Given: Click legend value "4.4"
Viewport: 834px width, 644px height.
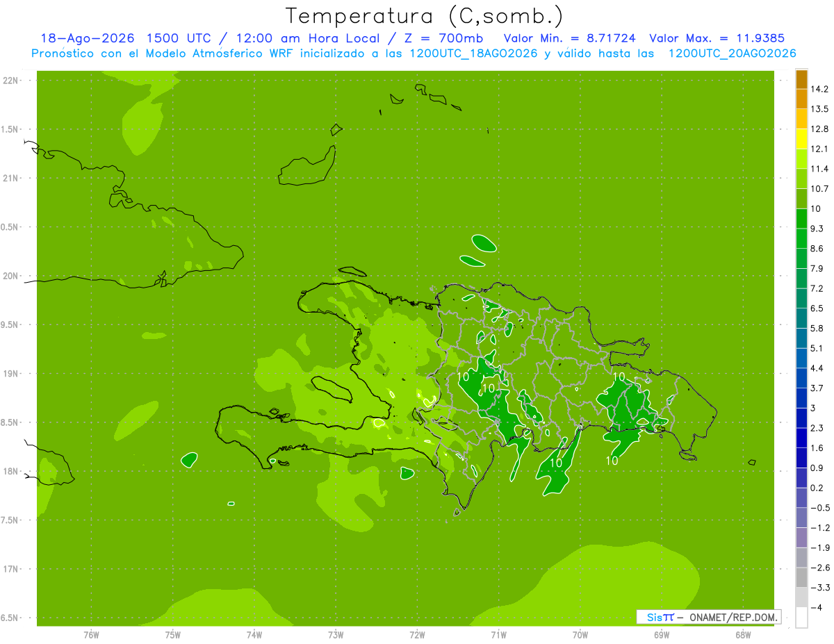Looking at the screenshot, I should [x=817, y=368].
